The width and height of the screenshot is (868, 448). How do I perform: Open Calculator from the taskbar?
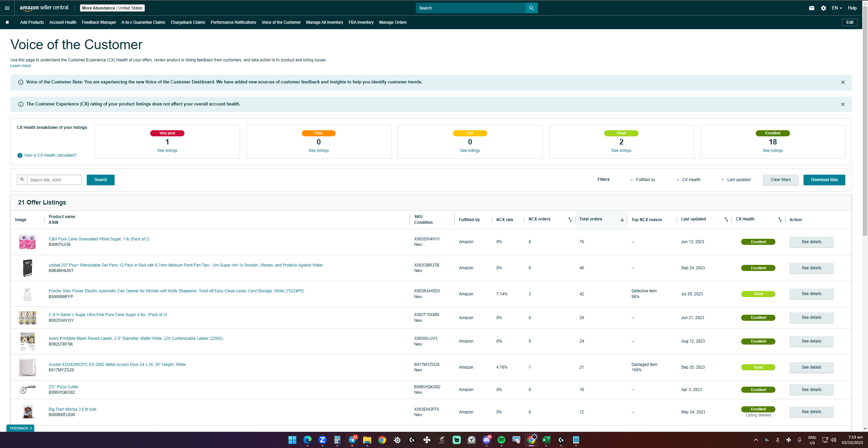pyautogui.click(x=337, y=440)
